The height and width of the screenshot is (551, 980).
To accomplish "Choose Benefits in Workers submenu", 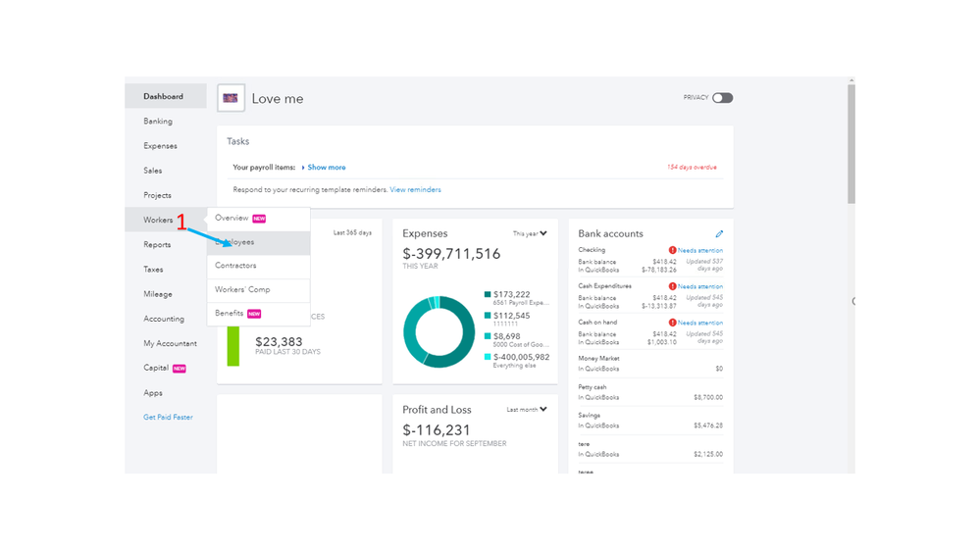I will point(259,314).
